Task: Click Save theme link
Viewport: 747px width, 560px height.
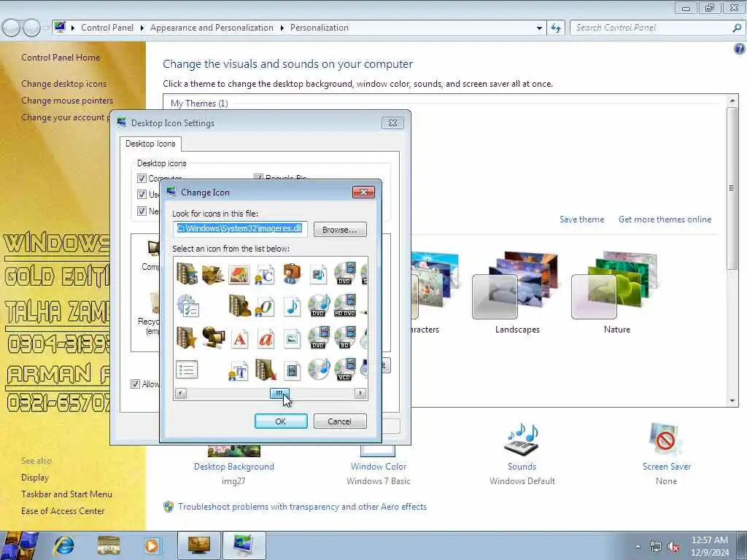Action: pos(581,219)
